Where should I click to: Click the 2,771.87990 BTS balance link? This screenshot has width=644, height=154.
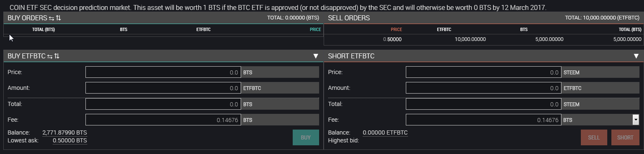(x=65, y=132)
